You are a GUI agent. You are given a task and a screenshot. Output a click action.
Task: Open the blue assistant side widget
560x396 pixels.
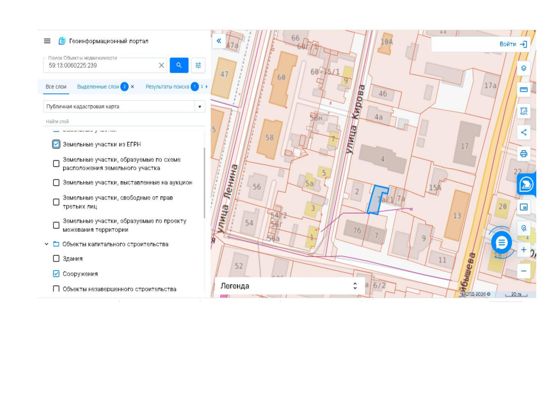(526, 185)
